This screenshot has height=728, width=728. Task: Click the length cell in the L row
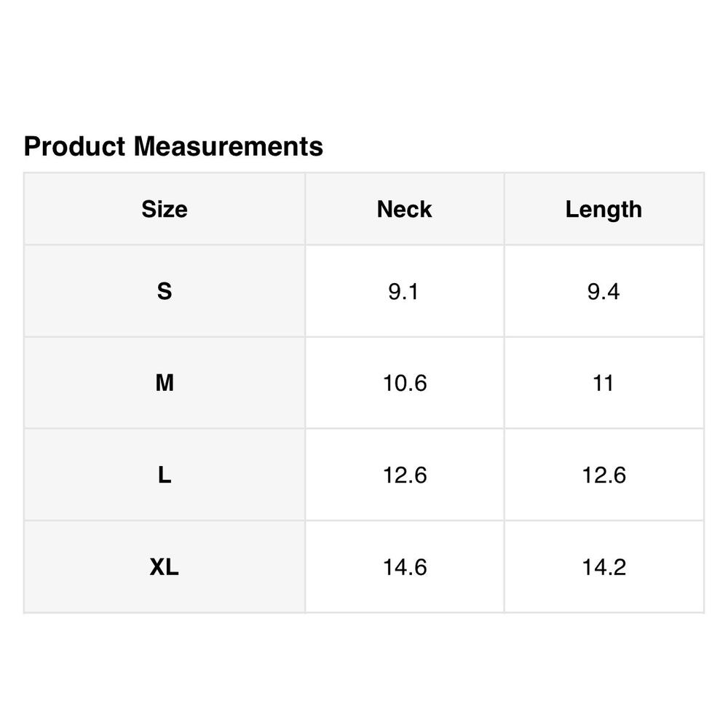[x=604, y=475]
